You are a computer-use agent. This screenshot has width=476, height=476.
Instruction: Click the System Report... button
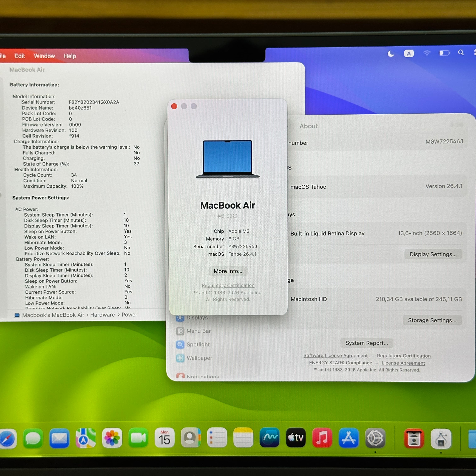(367, 343)
